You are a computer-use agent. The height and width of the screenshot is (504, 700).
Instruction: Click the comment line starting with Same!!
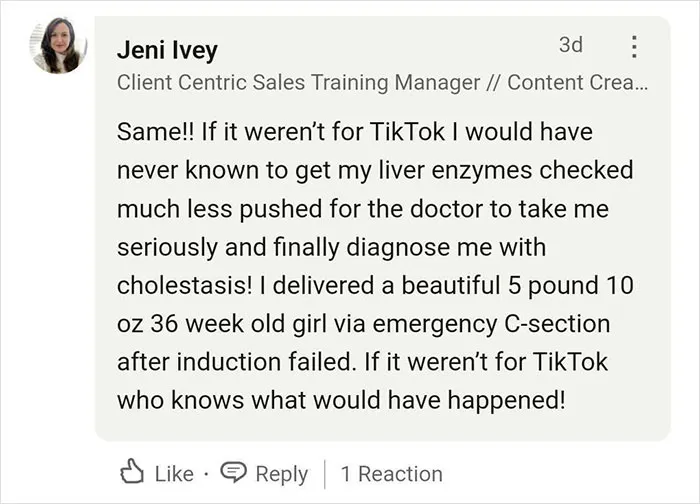(355, 133)
